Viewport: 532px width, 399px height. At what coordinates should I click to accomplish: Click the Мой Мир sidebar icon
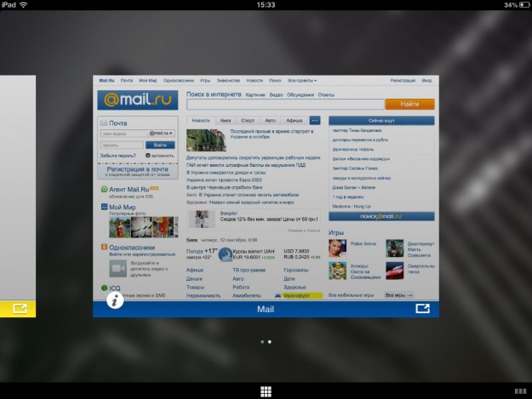tap(104, 207)
